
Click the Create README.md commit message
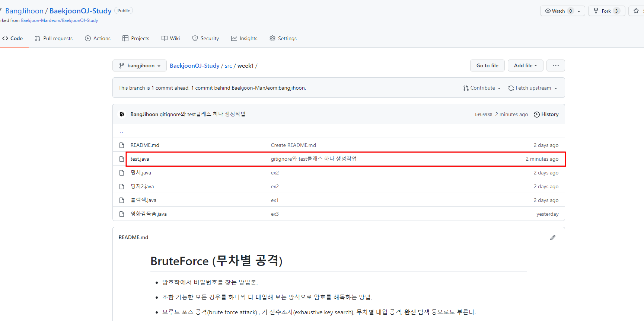293,145
